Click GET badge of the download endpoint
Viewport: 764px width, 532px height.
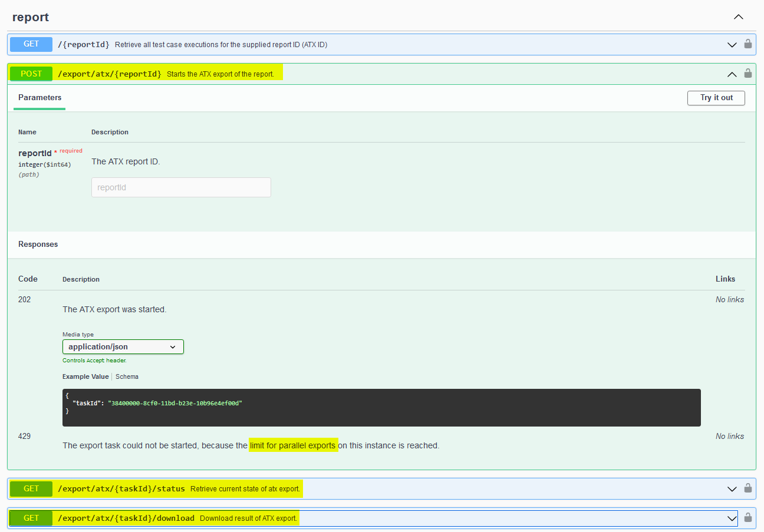point(31,518)
